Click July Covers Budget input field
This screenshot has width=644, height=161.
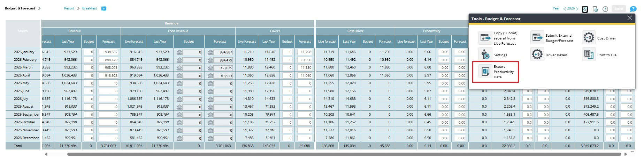[x=287, y=99]
